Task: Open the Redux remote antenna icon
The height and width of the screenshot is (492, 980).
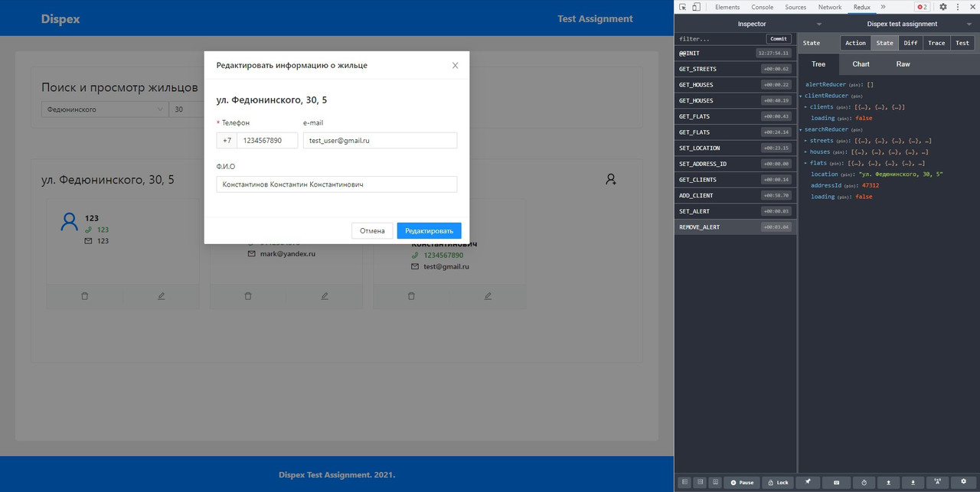Action: point(938,483)
